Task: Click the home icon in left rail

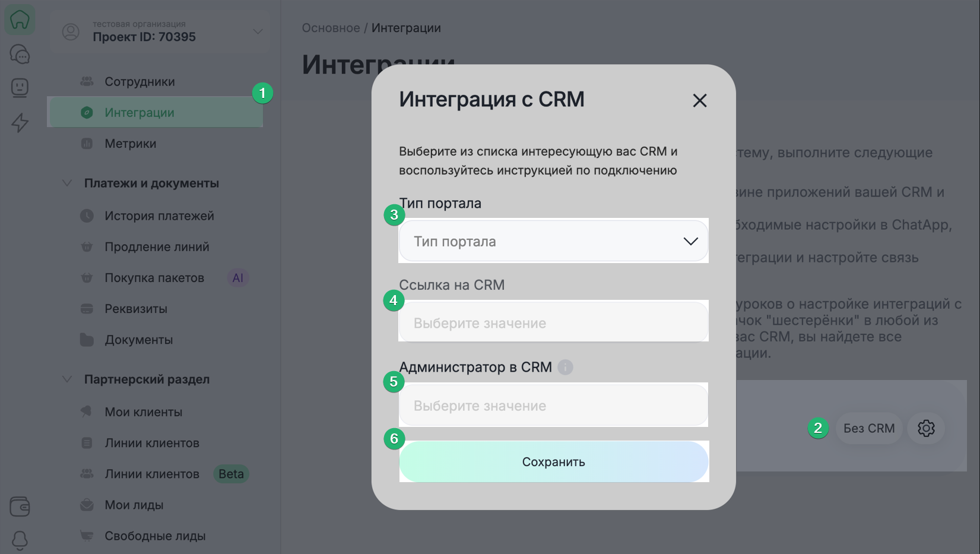Action: click(x=20, y=20)
